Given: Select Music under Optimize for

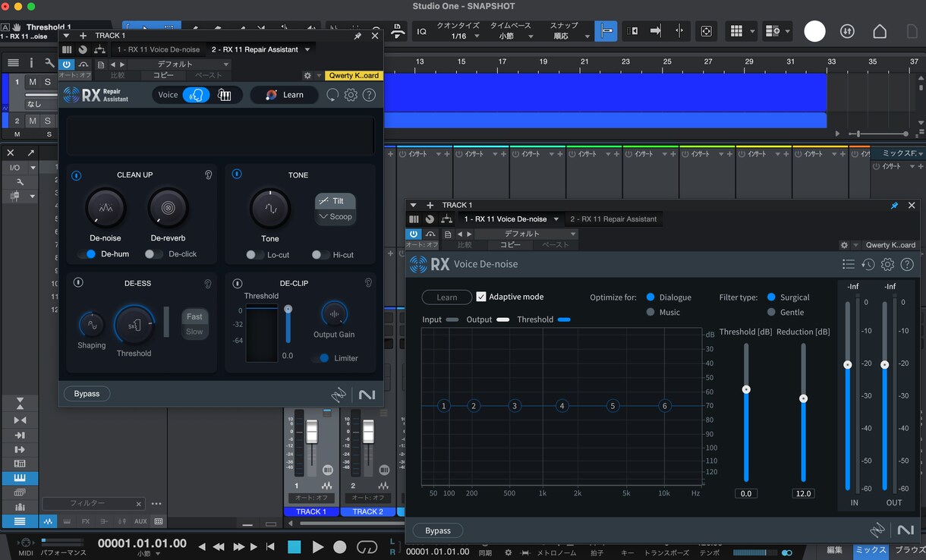Looking at the screenshot, I should click(x=650, y=312).
